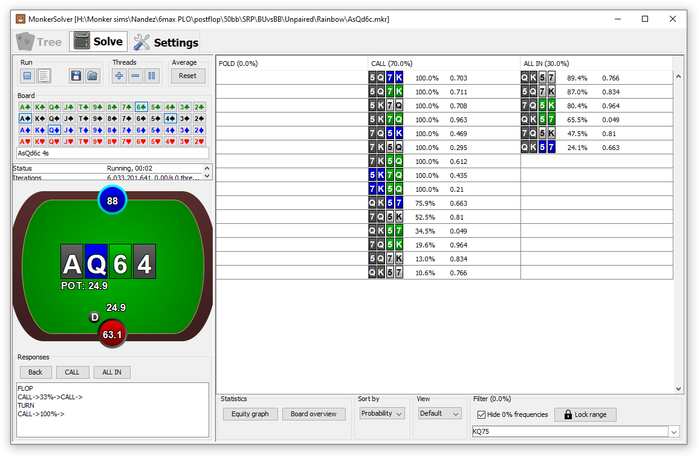
Task: Click the strategy table scroll-down arrow
Action: 678,389
